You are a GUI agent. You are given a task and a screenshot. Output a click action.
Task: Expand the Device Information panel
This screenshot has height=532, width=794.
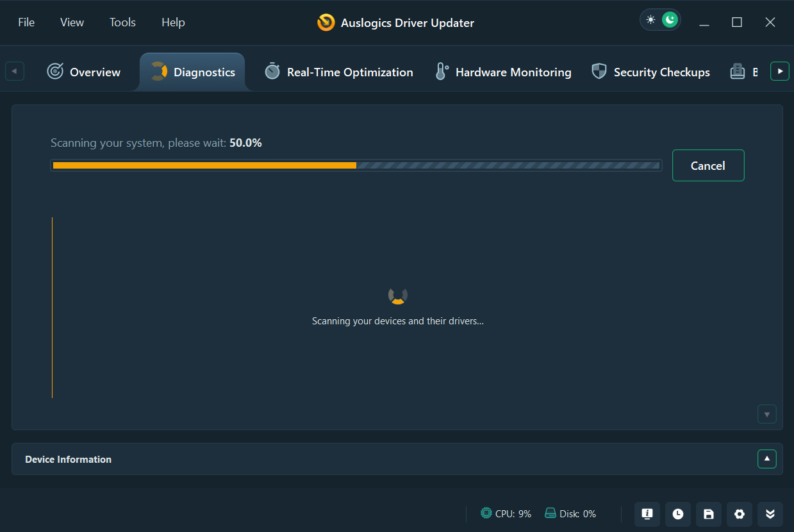(x=767, y=459)
